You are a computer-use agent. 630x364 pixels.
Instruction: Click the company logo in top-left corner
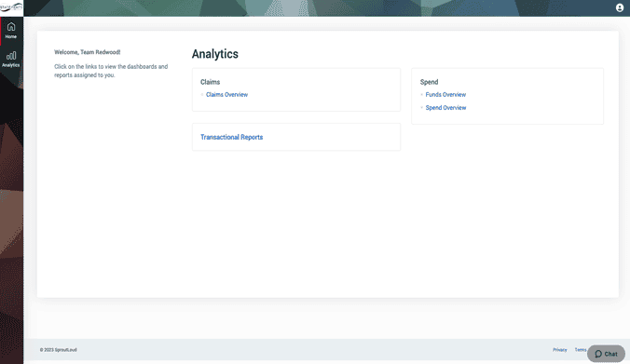11,7
